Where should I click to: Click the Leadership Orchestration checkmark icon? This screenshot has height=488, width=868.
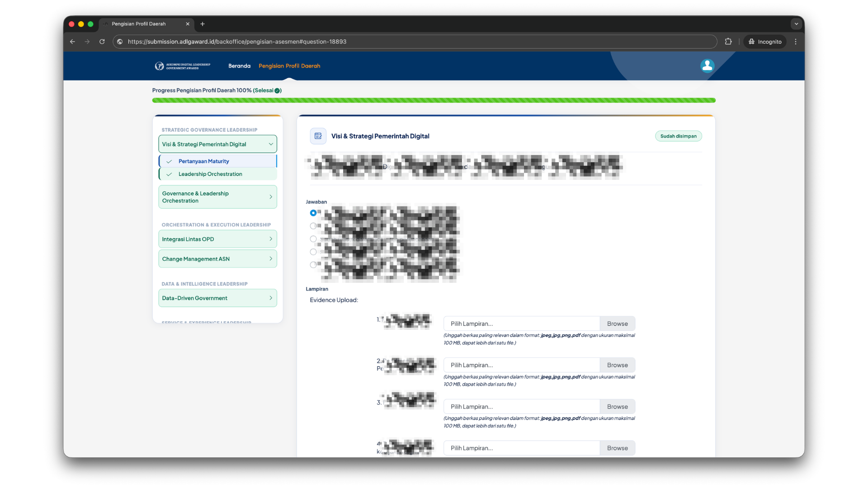(169, 174)
